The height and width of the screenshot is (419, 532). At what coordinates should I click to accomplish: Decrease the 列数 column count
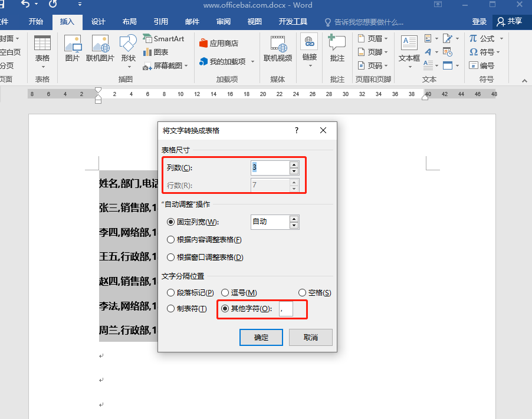coord(294,171)
